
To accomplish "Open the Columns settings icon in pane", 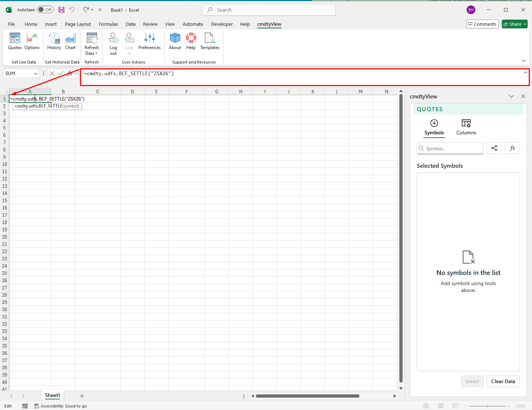I will (x=466, y=123).
